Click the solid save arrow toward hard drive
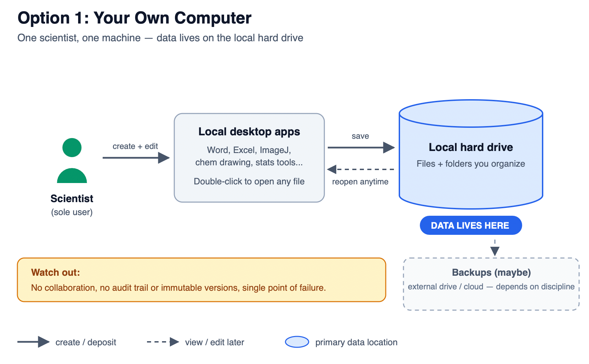Image resolution: width=589 pixels, height=364 pixels. (361, 148)
